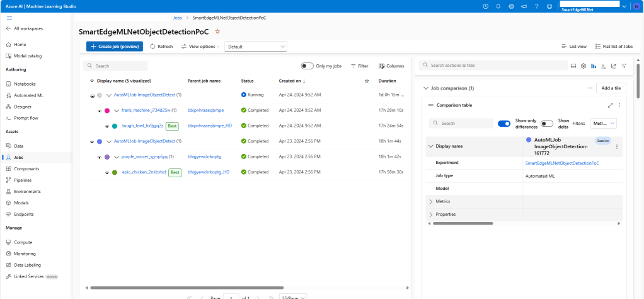
Task: Click the Create job (preview) button
Action: tap(115, 47)
